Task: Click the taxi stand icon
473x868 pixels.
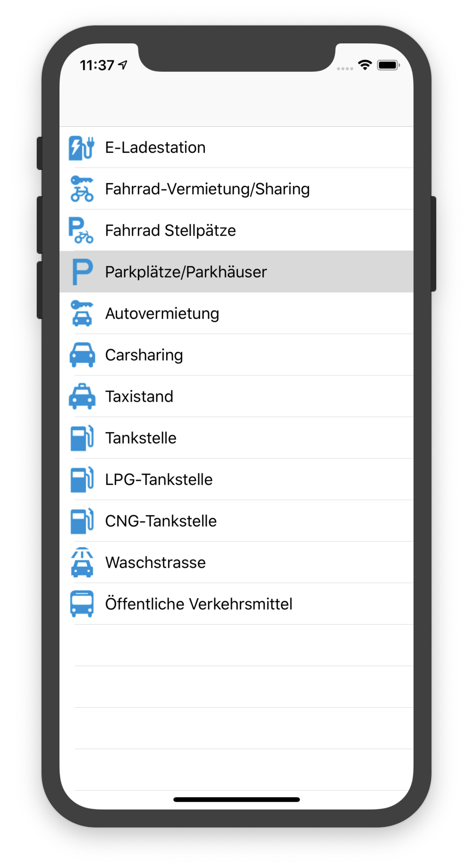Action: pyautogui.click(x=82, y=397)
